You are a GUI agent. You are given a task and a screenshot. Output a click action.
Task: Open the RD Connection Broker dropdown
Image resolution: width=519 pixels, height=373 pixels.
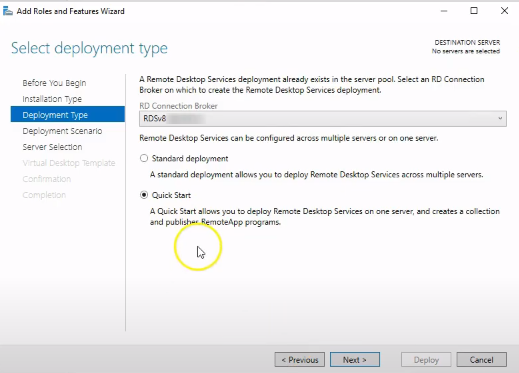323,119
